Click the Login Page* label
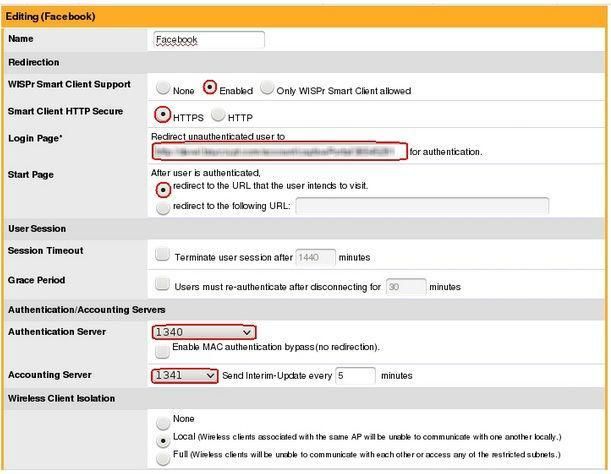This screenshot has width=611, height=474. [x=35, y=138]
